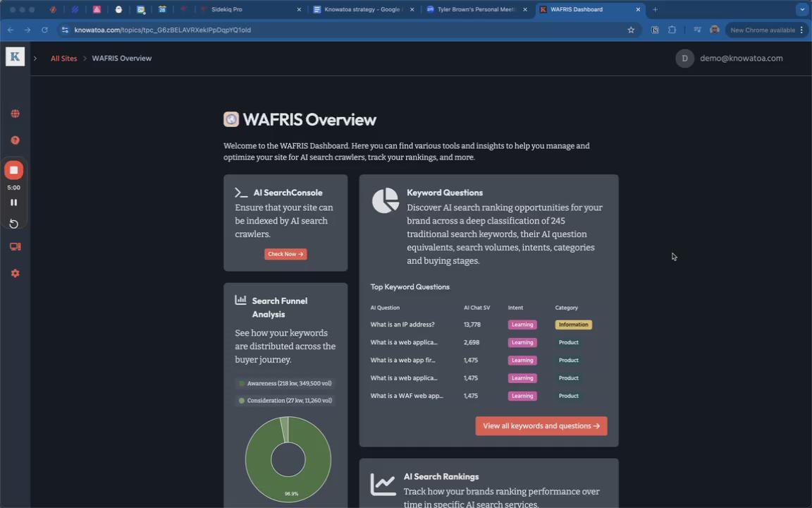Click the AI SearchConsole terminal icon
812x508 pixels.
point(241,193)
